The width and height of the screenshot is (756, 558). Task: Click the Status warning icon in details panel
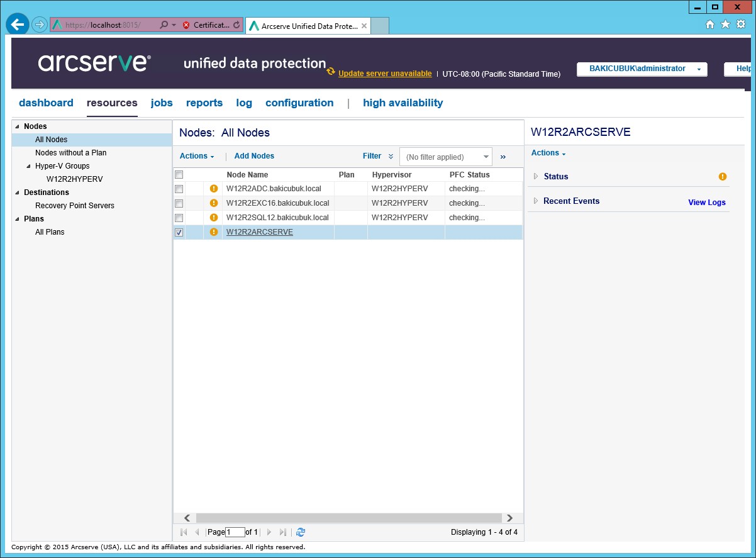723,177
